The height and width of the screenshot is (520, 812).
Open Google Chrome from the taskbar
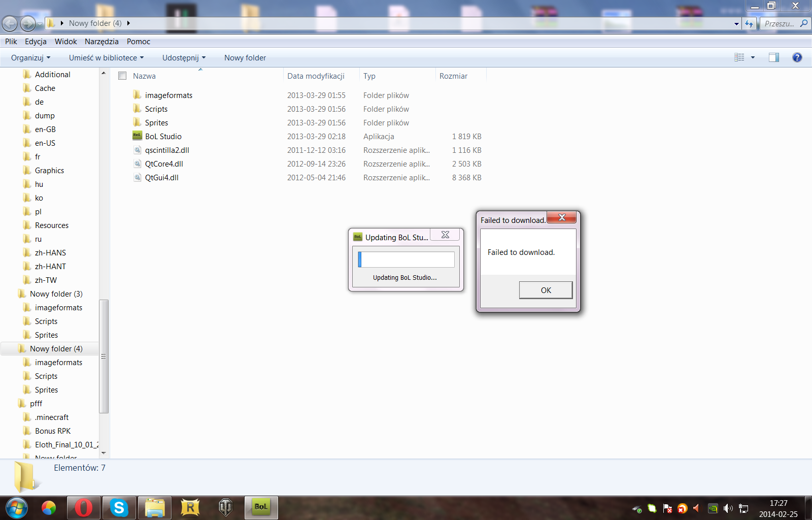[x=49, y=507]
